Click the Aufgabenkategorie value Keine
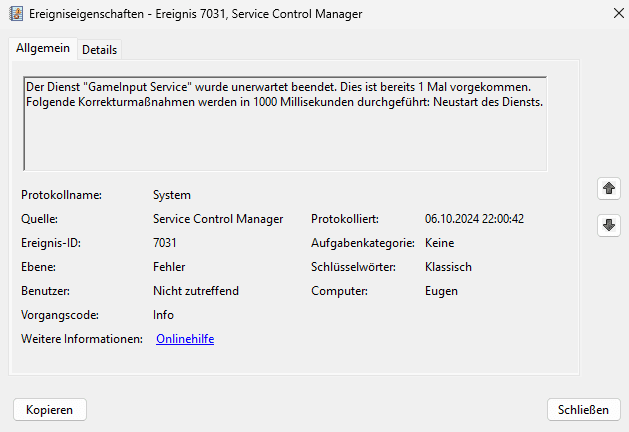629x432 pixels. pos(439,243)
